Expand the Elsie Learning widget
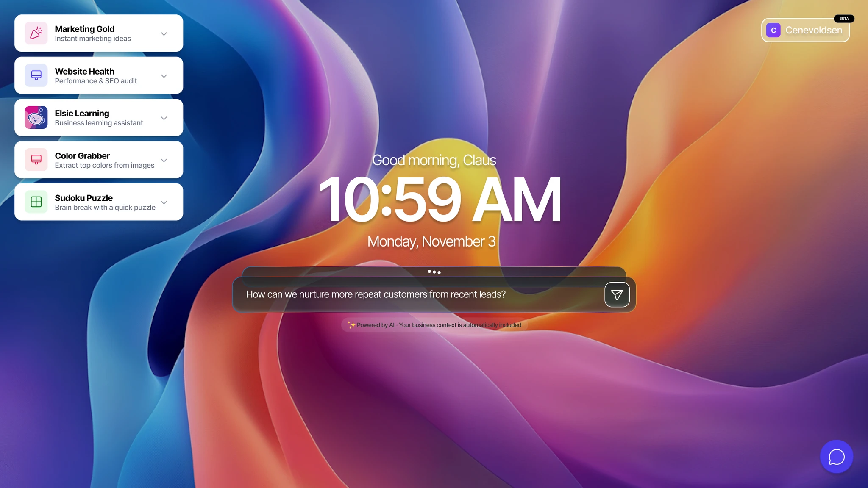 (x=164, y=118)
